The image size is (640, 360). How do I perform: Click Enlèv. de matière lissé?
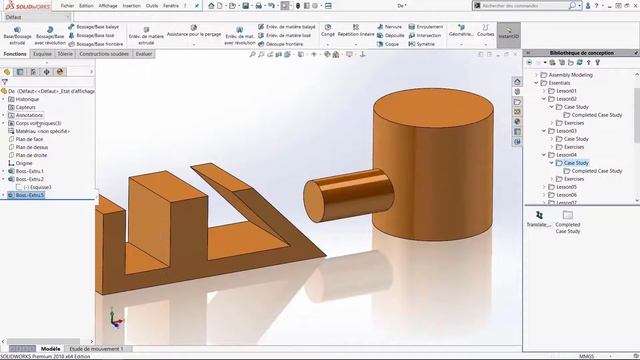tap(284, 36)
